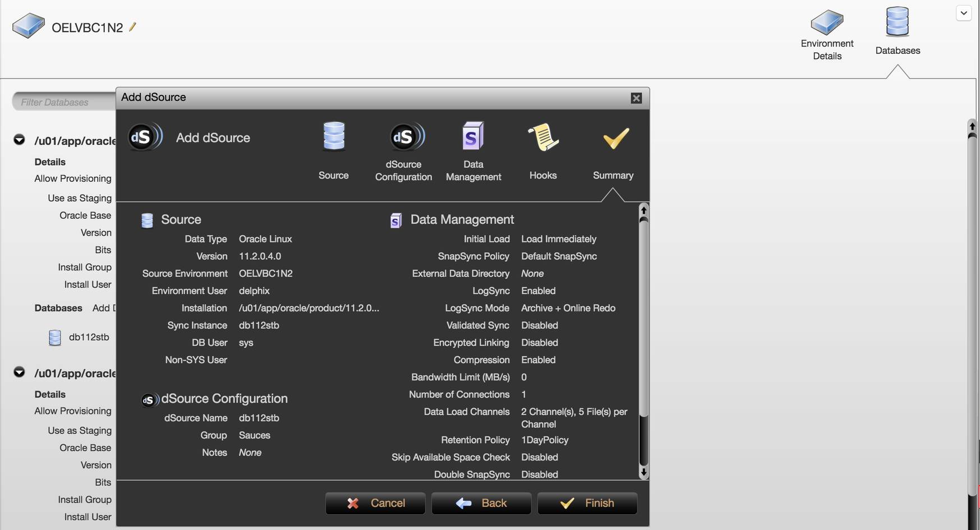Open the Data Management step icon
The width and height of the screenshot is (980, 530).
click(473, 136)
